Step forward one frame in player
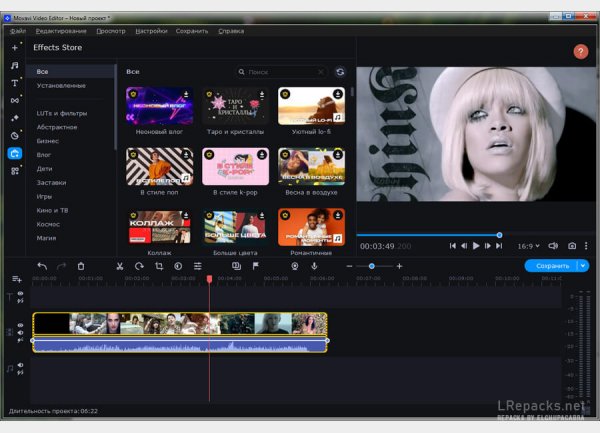The width and height of the screenshot is (600, 433). 487,246
